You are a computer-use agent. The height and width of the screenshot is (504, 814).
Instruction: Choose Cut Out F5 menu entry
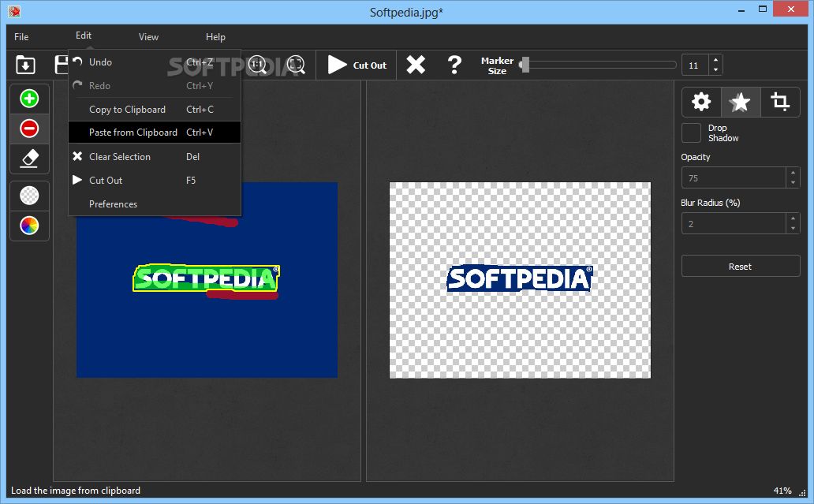(155, 180)
